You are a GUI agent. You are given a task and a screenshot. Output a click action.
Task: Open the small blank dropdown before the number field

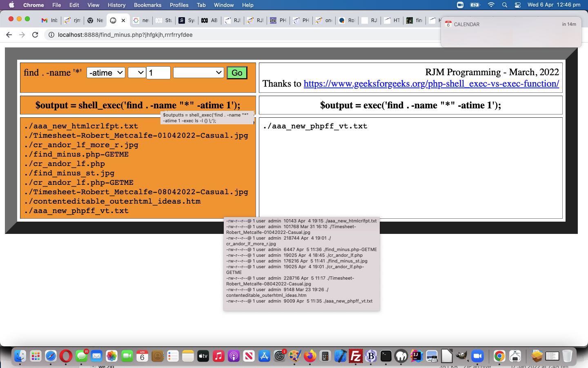click(136, 73)
